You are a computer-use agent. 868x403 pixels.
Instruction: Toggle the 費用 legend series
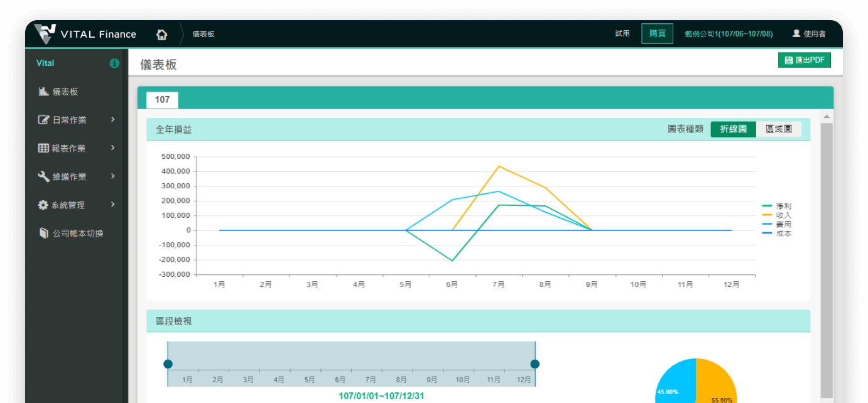point(778,224)
